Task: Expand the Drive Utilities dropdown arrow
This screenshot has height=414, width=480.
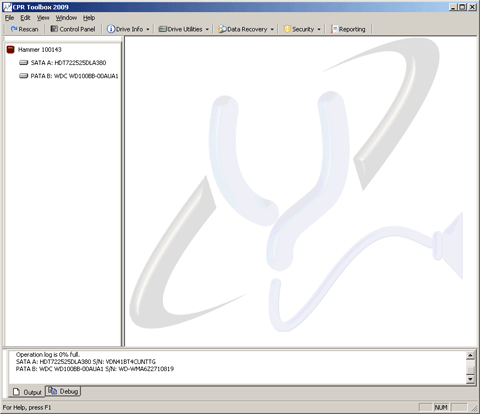Action: coord(207,29)
